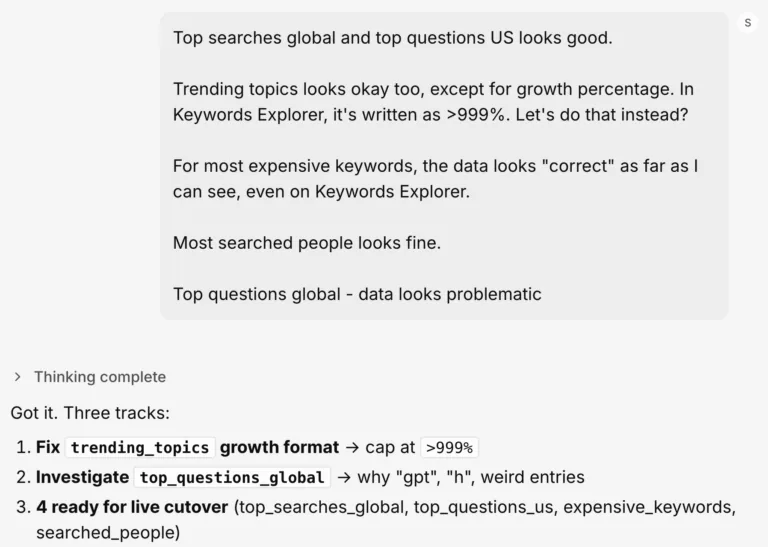The width and height of the screenshot is (768, 547).
Task: Click the "Got it. Three tracks:" text
Action: 90,413
